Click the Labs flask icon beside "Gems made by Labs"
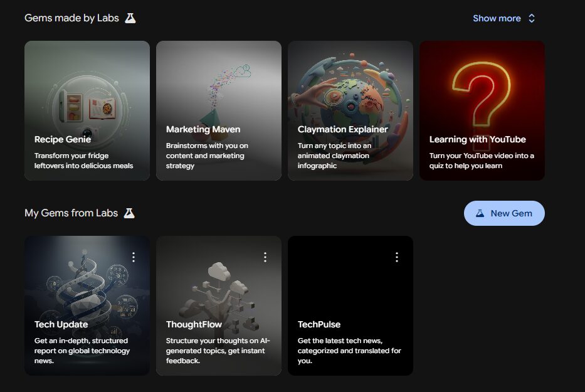Image resolution: width=585 pixels, height=392 pixels. [130, 18]
